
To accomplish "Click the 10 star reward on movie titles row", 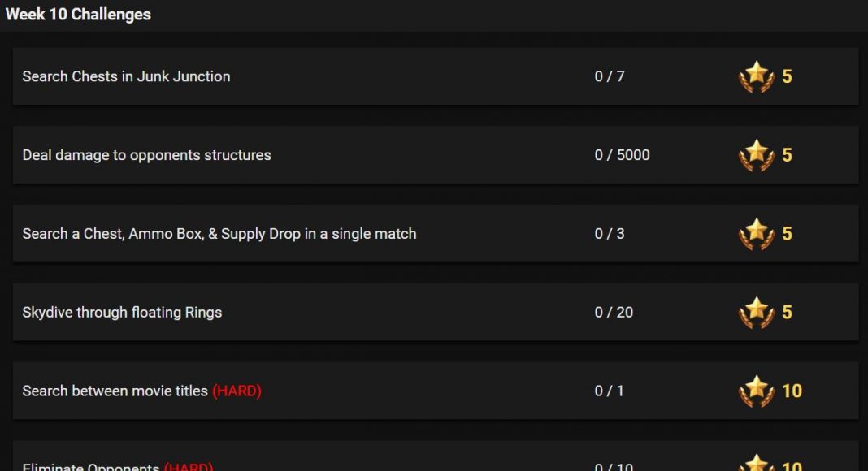I will point(792,391).
